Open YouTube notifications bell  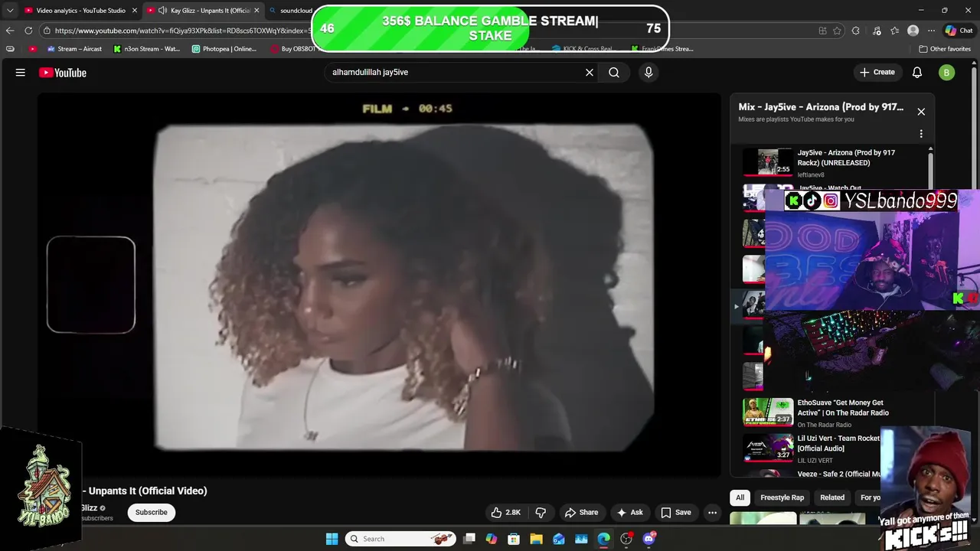click(917, 73)
